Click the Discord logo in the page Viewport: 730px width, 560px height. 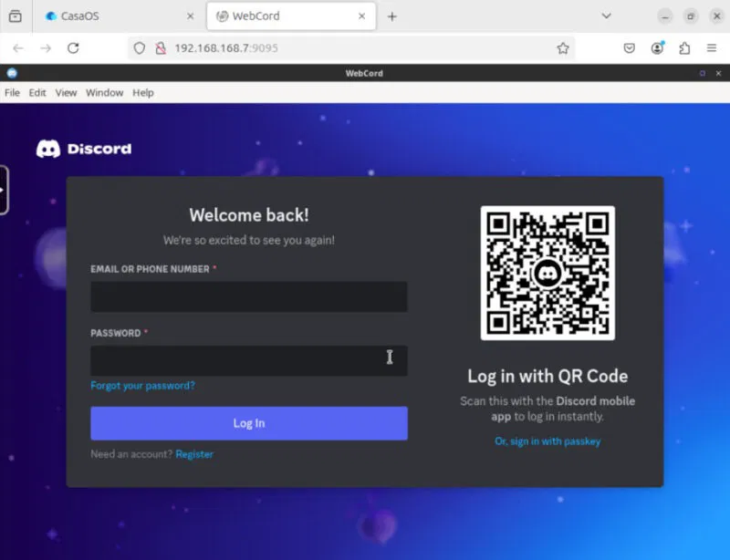point(83,148)
